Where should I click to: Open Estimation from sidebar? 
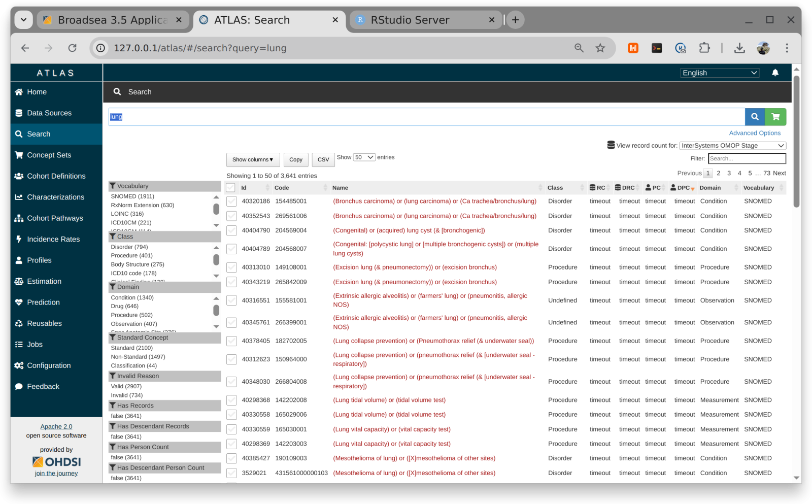(x=44, y=281)
